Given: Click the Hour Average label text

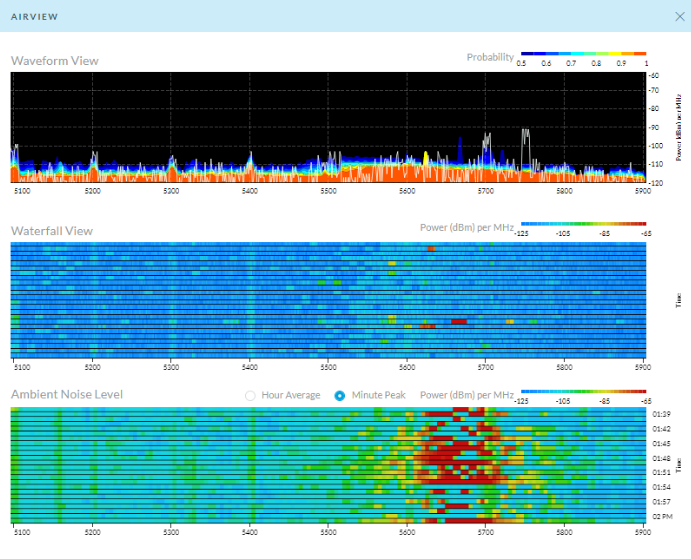Looking at the screenshot, I should pos(291,395).
